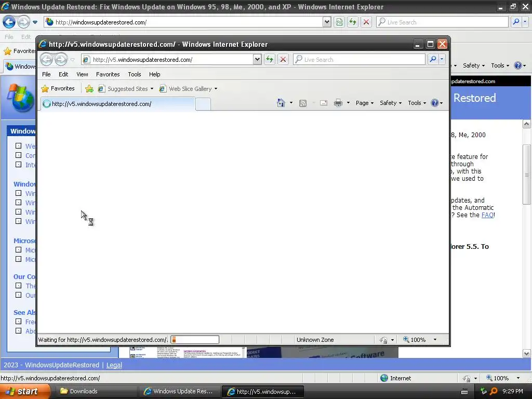Open Web Slice Gallery link
The height and width of the screenshot is (399, 532).
pyautogui.click(x=188, y=89)
